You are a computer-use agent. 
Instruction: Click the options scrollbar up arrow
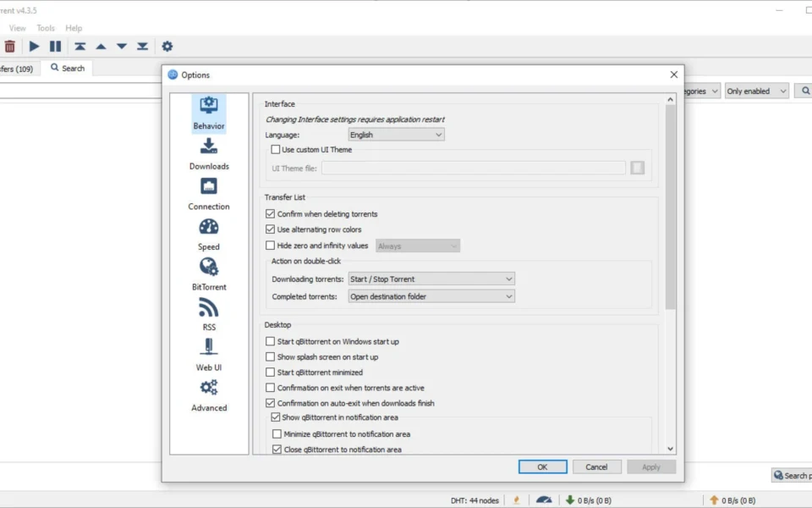pos(670,99)
